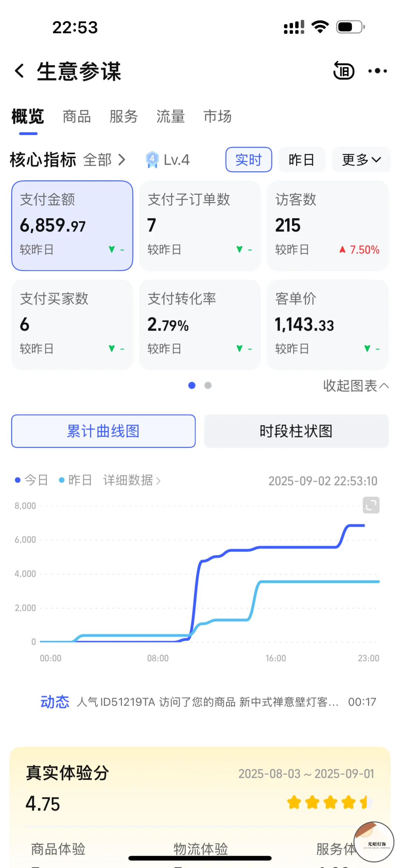Tap 16:00 axis label
400x868 pixels.
(x=276, y=658)
